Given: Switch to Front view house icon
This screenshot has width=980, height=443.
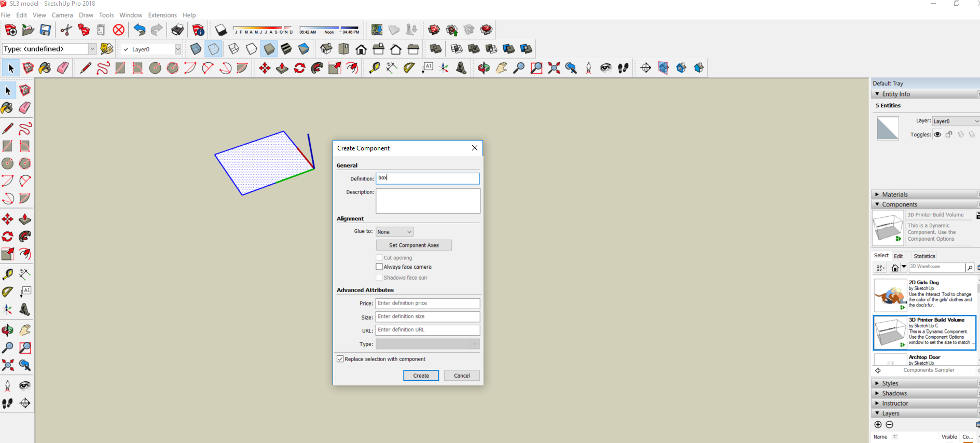Looking at the screenshot, I should (x=361, y=49).
